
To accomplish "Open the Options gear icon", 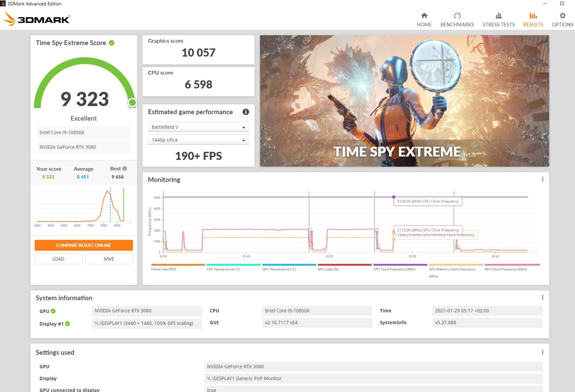I will [x=562, y=15].
